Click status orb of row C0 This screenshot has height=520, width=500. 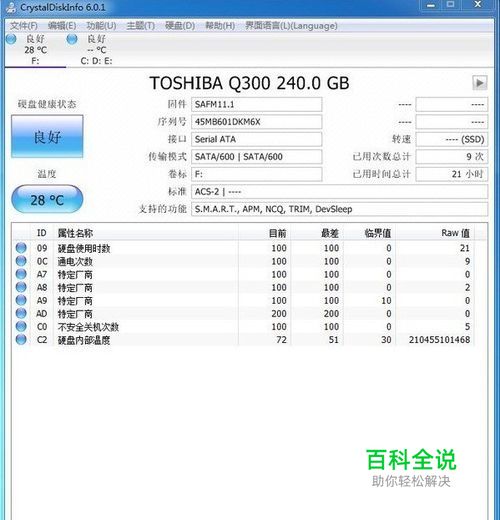(21, 326)
